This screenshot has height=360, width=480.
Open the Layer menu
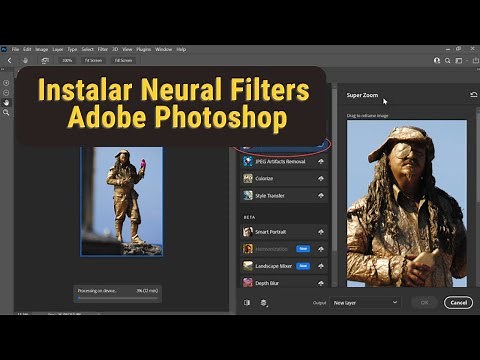58,49
